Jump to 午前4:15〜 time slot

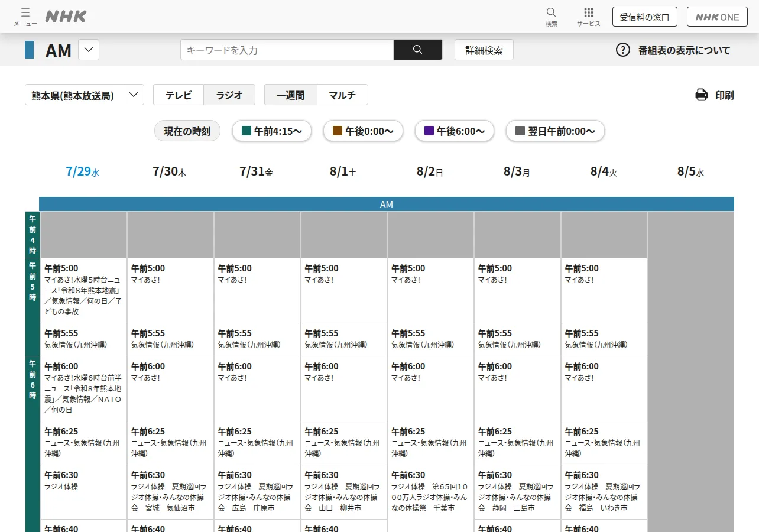click(x=273, y=131)
